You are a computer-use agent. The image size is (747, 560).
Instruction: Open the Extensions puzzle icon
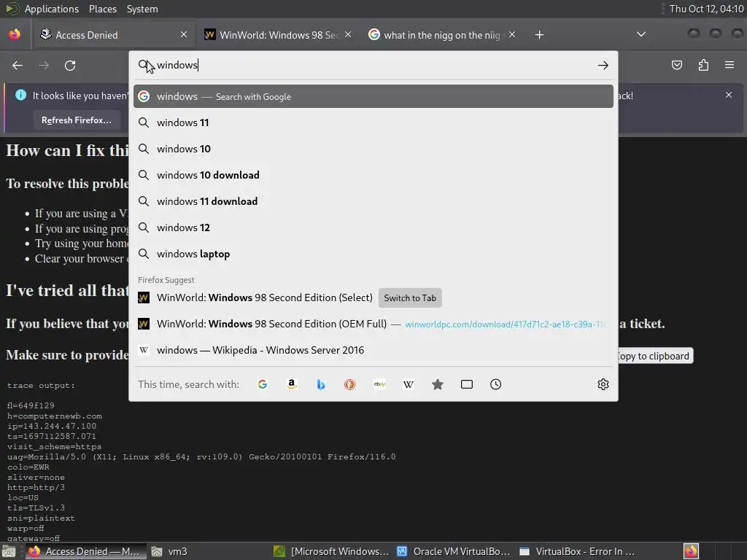(703, 65)
